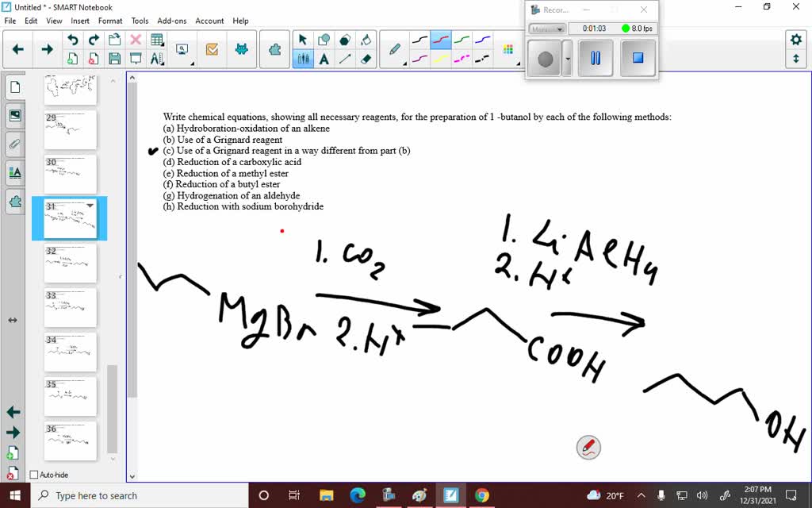812x508 pixels.
Task: Select the Eraser tool
Action: point(366,58)
